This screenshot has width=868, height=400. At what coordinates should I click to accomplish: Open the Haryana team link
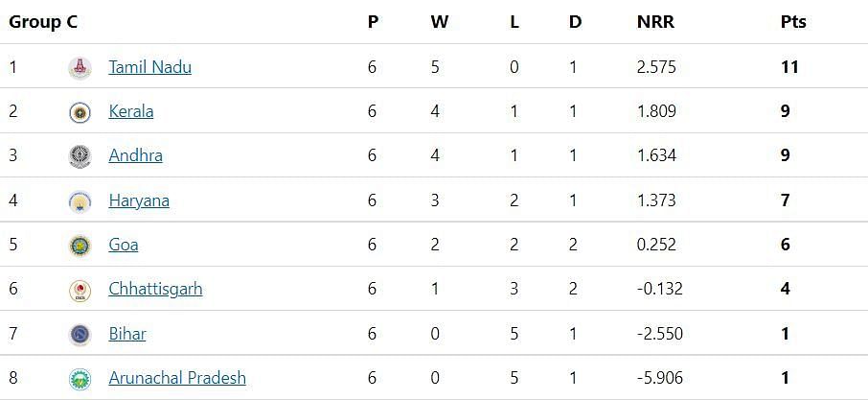pos(139,200)
